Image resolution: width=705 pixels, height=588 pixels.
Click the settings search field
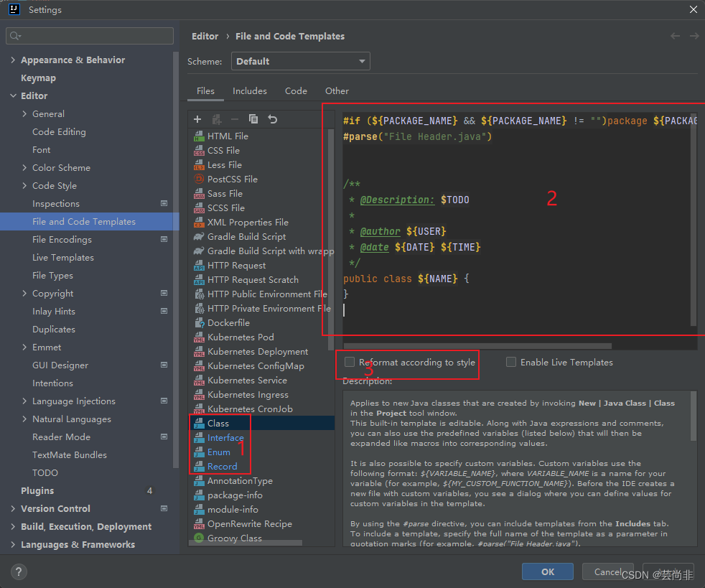point(90,36)
